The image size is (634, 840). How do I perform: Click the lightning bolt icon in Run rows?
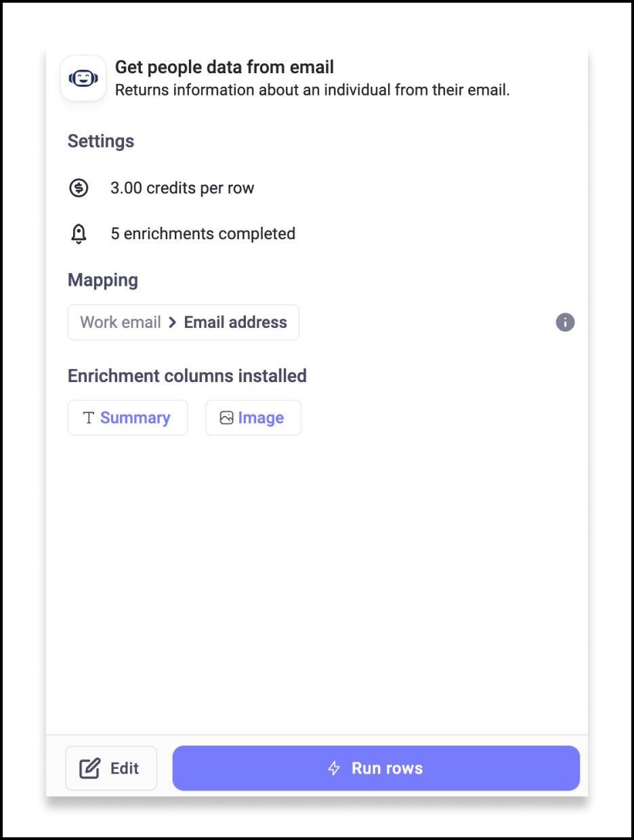click(x=334, y=768)
